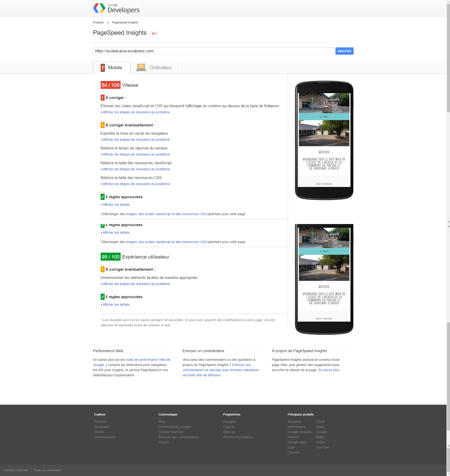The image size is (450, 476).
Task: Click the breadcrumb chevron after Produits
Action: 108,23
